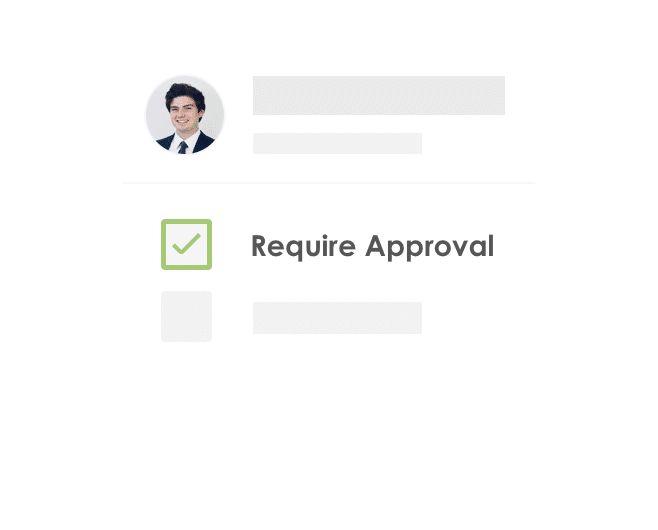Click the short subtitle placeholder under the name
658x530 pixels.
coord(337,144)
